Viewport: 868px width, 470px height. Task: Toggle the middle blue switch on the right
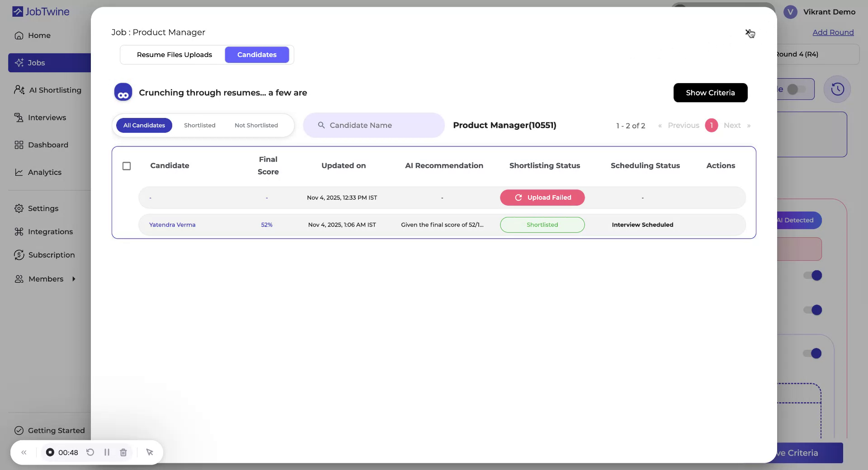pos(812,310)
